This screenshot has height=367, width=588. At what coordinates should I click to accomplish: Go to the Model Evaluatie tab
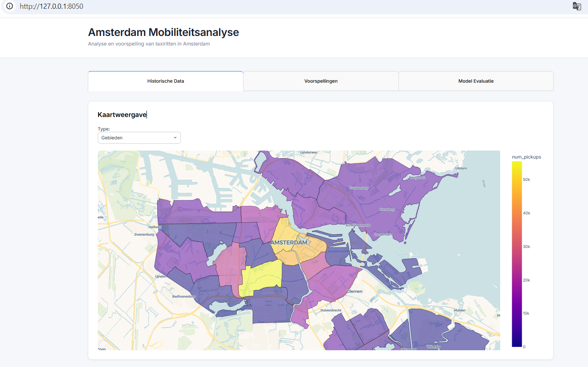point(476,81)
